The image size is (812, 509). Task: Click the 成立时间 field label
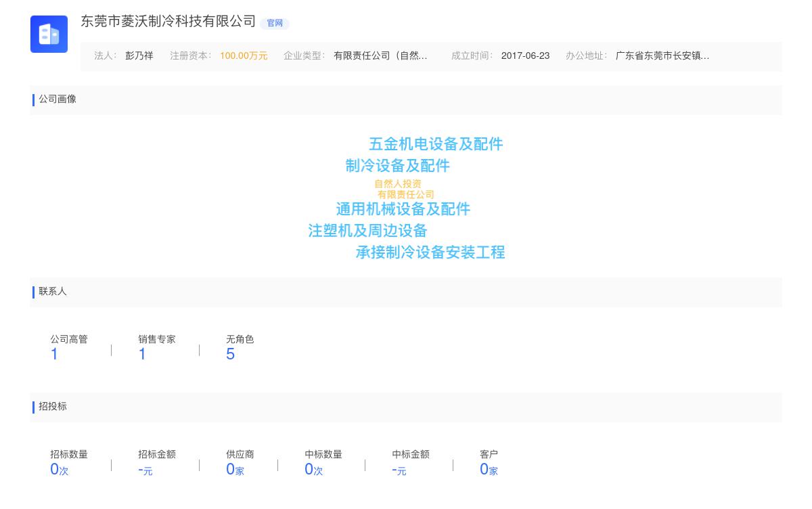click(x=472, y=56)
